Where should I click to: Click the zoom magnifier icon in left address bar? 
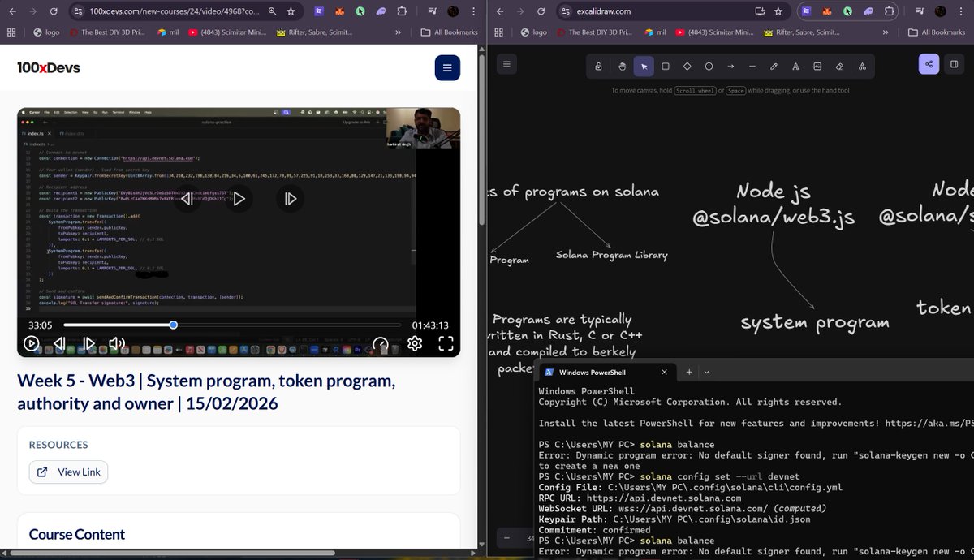(x=272, y=12)
